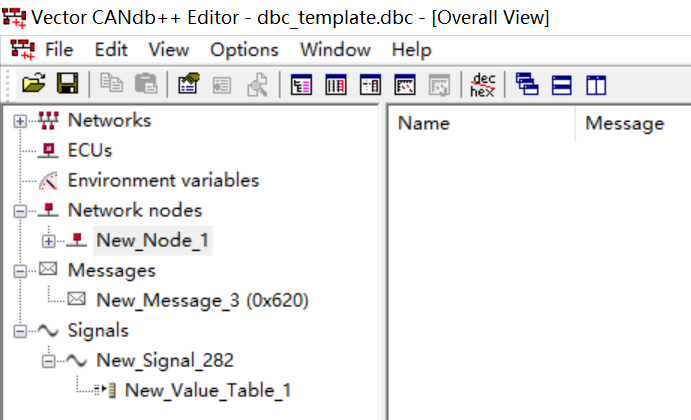Image resolution: width=691 pixels, height=420 pixels.
Task: Save the database using the floppy icon
Action: click(x=67, y=83)
